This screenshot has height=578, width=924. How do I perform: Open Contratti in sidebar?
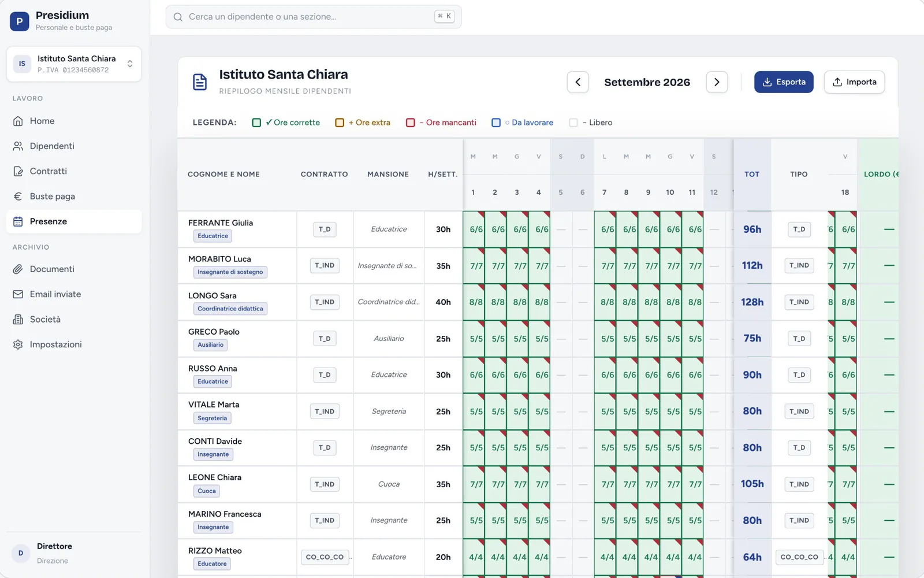click(x=74, y=171)
